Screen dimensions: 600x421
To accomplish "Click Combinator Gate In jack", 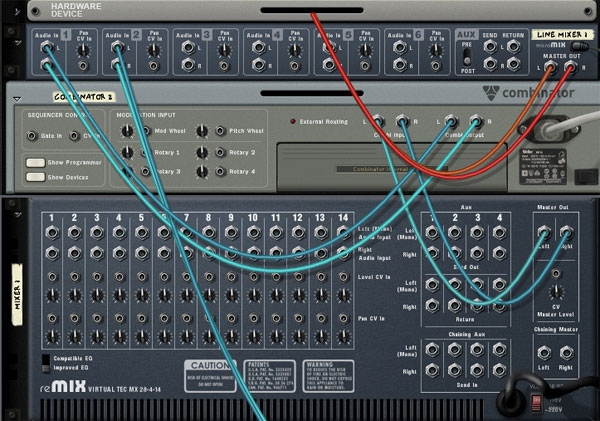I will coord(32,136).
